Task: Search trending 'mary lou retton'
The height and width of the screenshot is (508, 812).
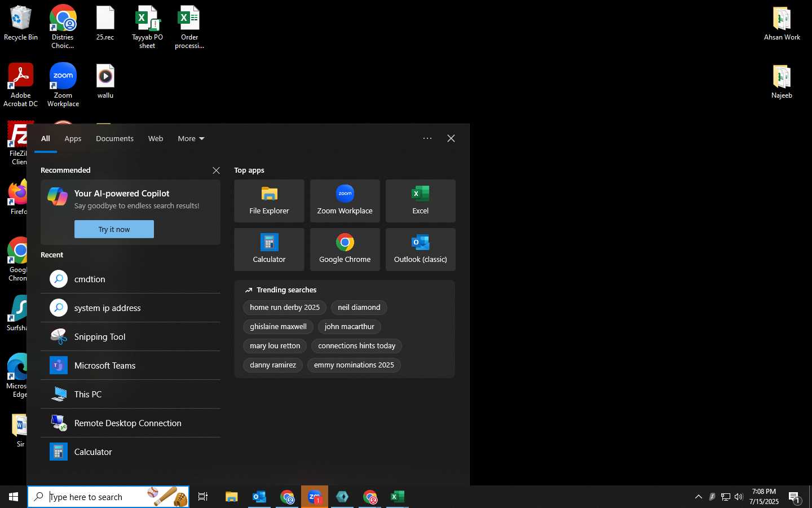Action: tap(275, 346)
